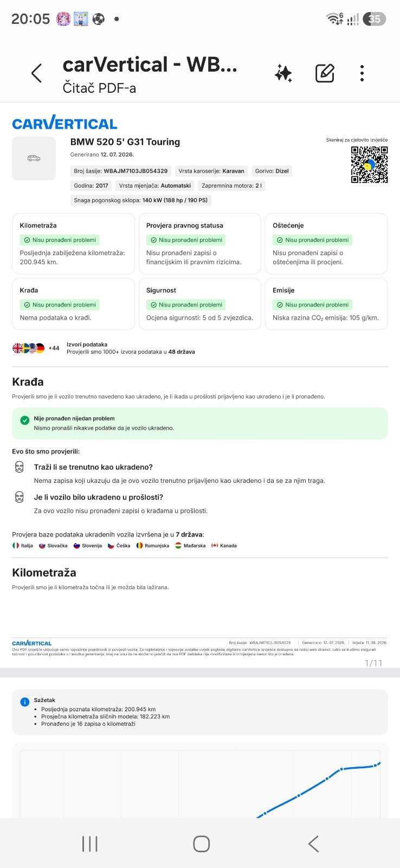
Task: Select the Sigurnost summary card
Action: click(199, 304)
